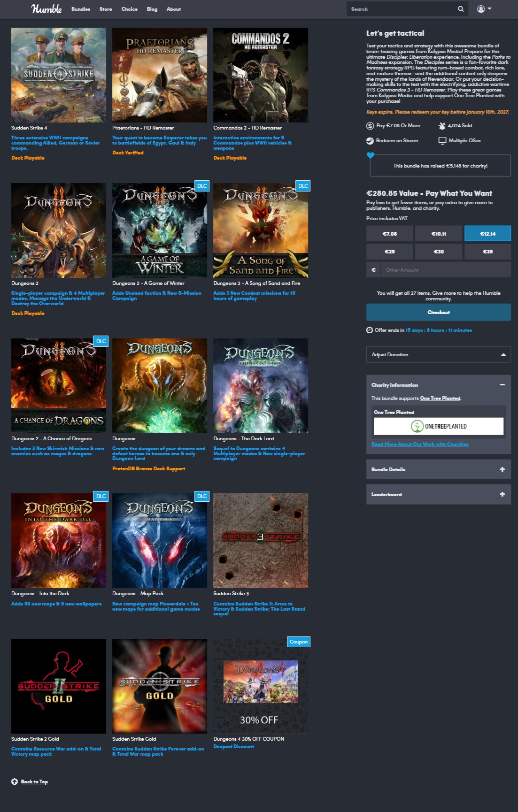
Task: Click Dungeons – Into the Dark title
Action: (x=40, y=594)
